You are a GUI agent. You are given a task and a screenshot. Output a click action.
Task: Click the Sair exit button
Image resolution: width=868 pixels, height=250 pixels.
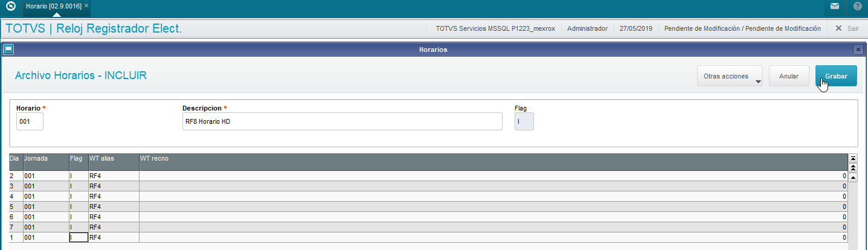pyautogui.click(x=847, y=28)
